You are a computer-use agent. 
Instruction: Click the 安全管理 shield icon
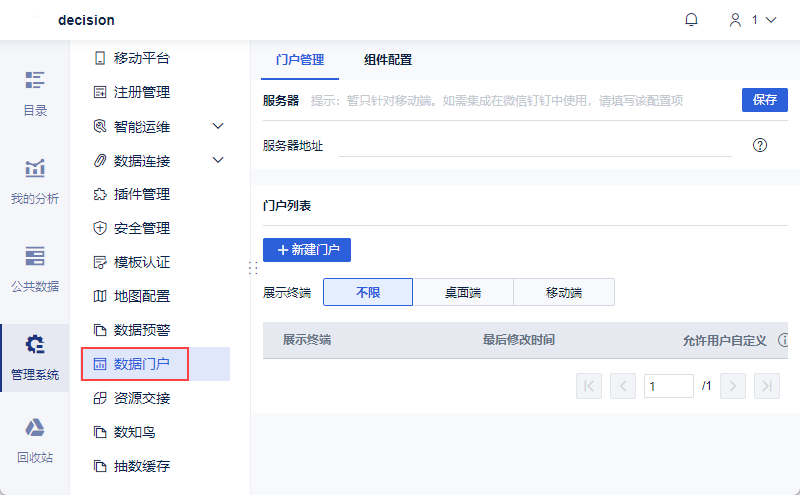(x=100, y=228)
